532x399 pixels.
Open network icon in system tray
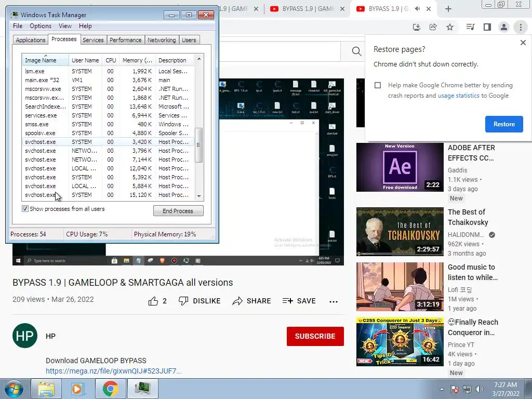tap(467, 389)
